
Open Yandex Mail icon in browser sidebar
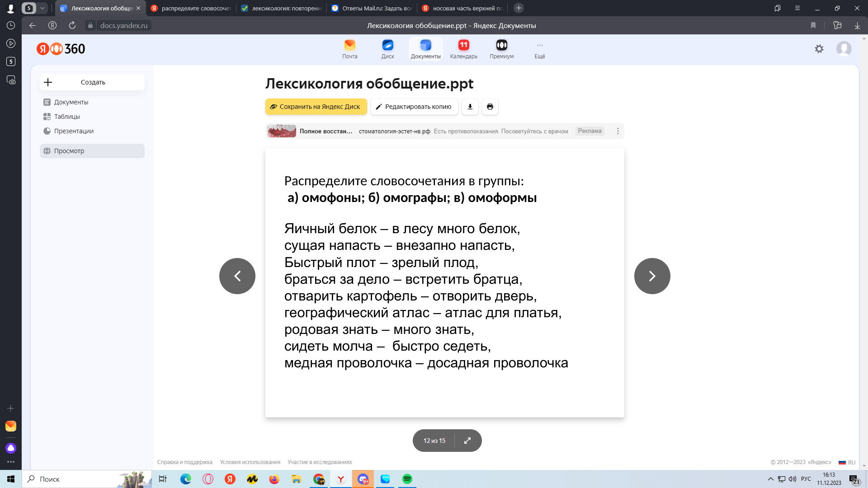point(11,426)
